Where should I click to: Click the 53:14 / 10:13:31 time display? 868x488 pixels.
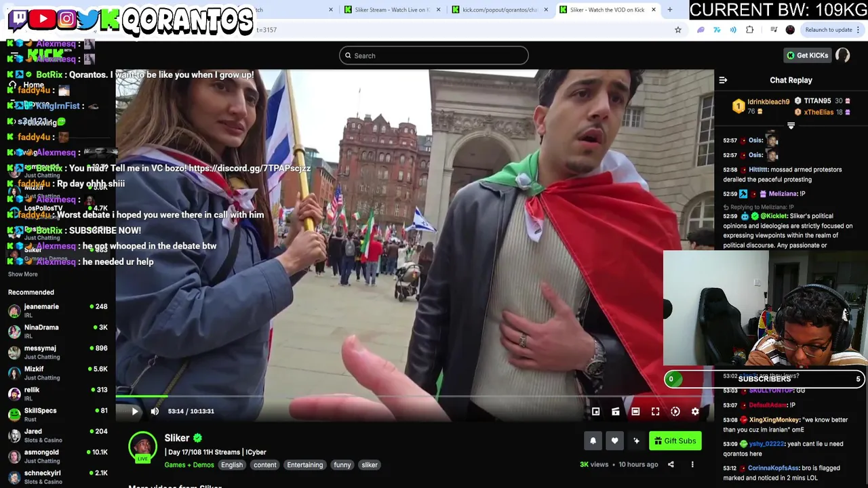tap(191, 411)
